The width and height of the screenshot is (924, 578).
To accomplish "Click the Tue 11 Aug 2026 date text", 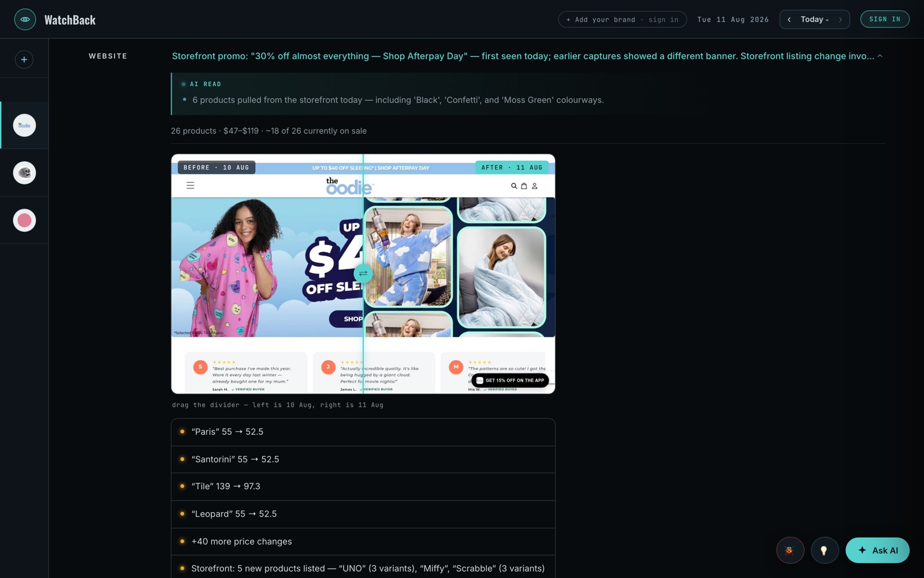I will point(733,20).
